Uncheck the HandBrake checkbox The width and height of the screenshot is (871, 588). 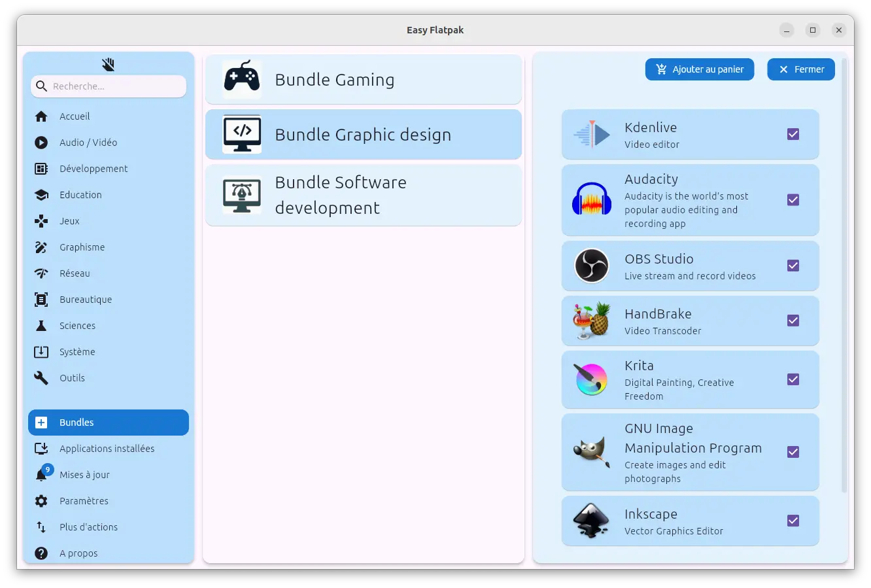(793, 320)
